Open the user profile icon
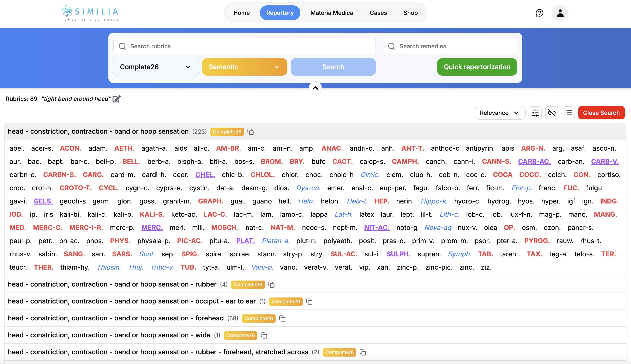 560,13
